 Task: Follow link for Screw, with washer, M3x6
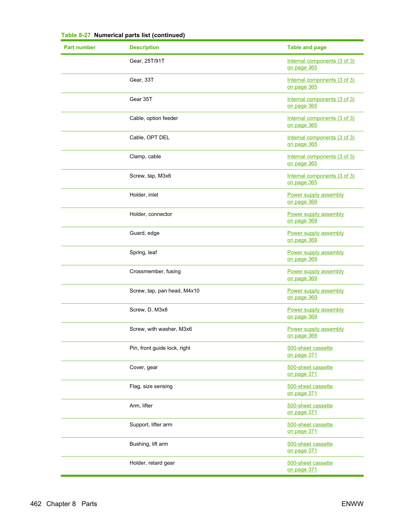(315, 332)
